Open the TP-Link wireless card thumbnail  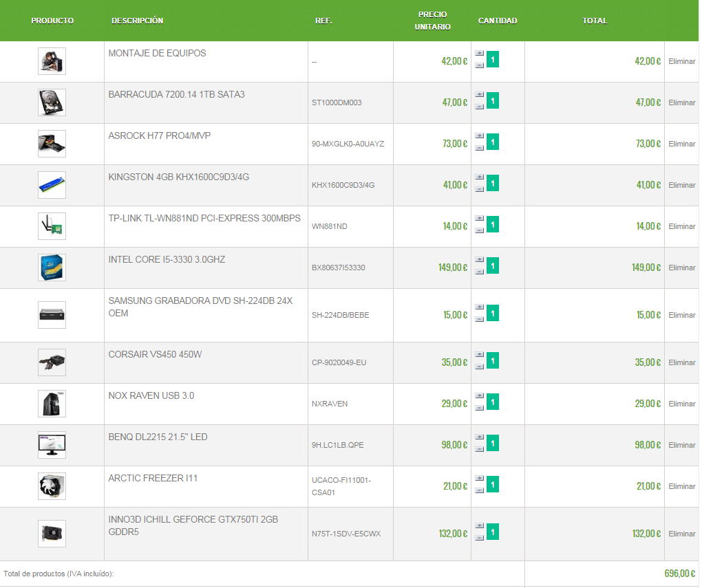pyautogui.click(x=52, y=226)
